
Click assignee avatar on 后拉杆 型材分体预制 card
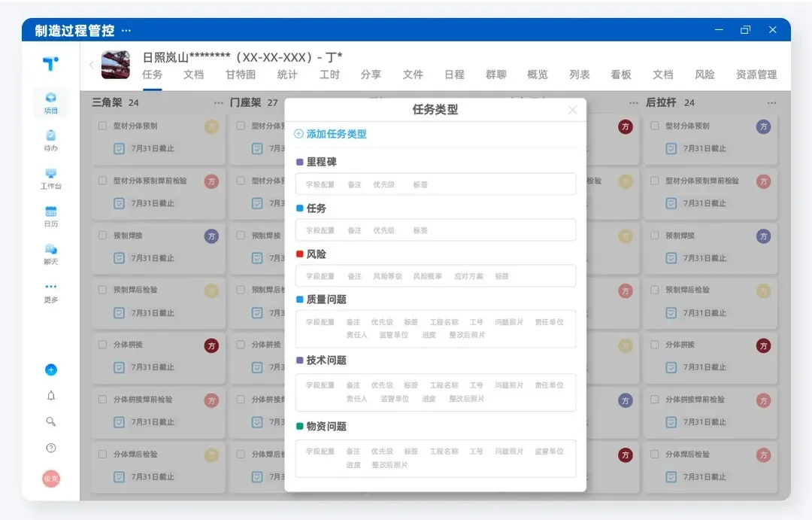pos(763,127)
